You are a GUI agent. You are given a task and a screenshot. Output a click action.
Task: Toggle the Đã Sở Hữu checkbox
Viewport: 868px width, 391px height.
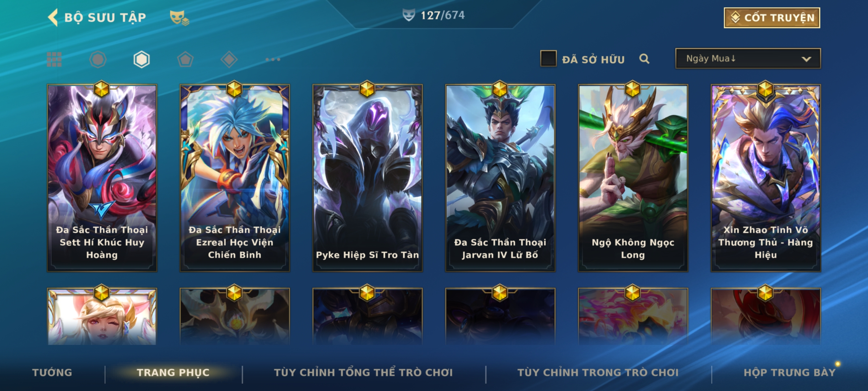(x=548, y=59)
